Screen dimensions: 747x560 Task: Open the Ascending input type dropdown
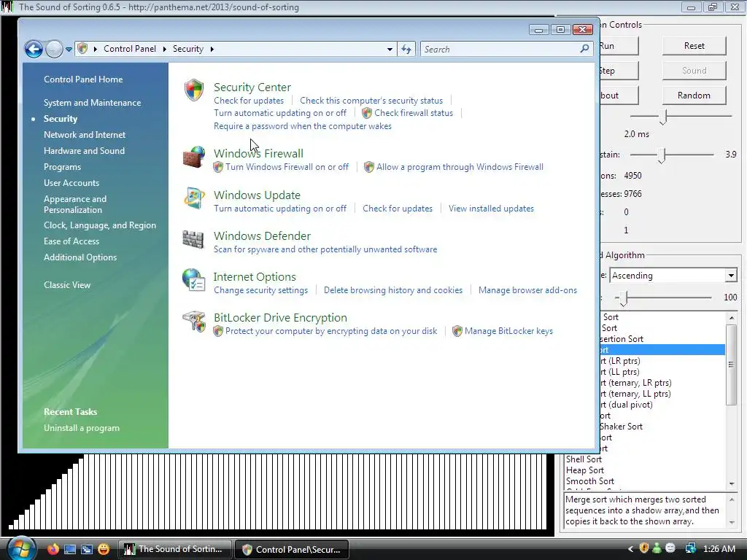click(731, 275)
